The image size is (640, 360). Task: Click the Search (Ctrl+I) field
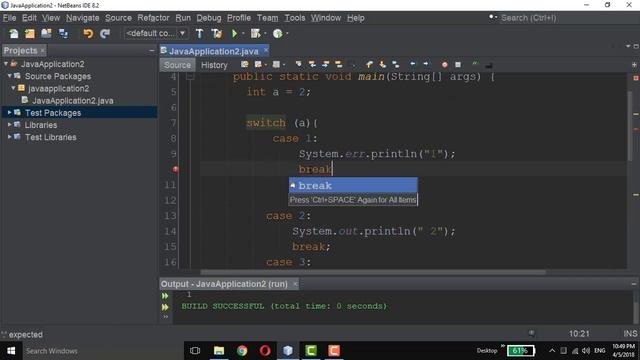528,18
